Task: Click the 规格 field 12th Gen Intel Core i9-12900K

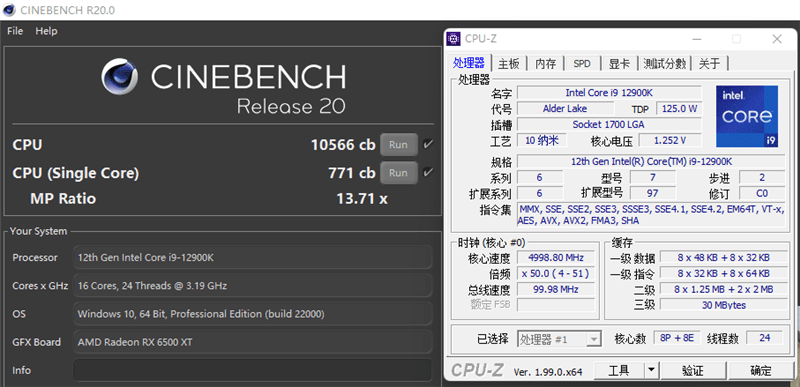Action: (651, 162)
